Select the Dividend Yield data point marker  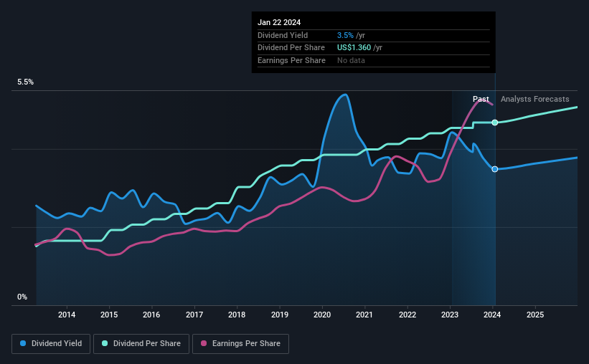point(495,169)
